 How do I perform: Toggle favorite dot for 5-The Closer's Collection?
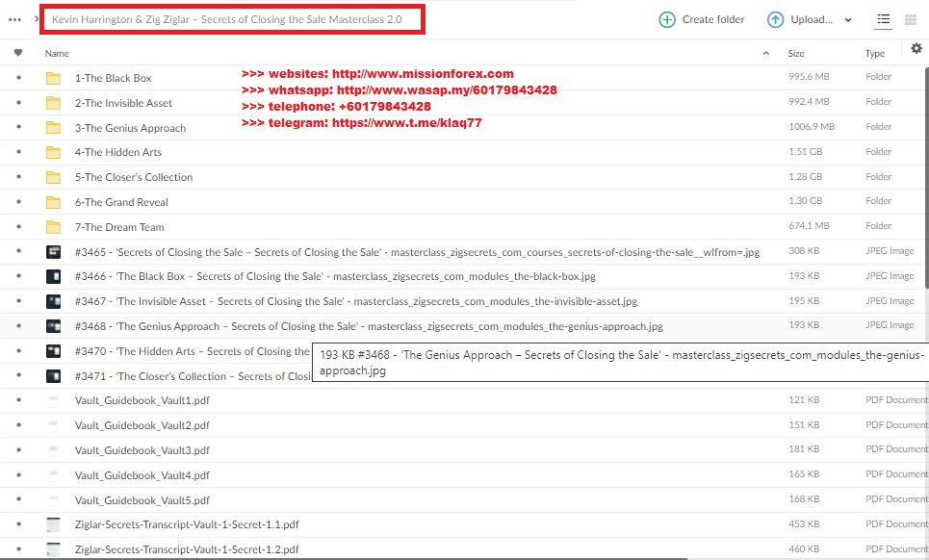click(19, 177)
